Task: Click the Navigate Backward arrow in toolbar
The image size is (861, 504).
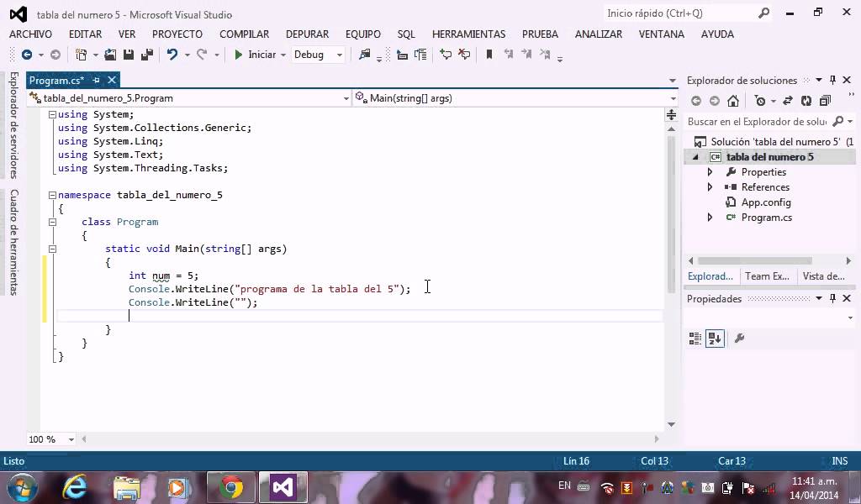Action: pyautogui.click(x=26, y=55)
